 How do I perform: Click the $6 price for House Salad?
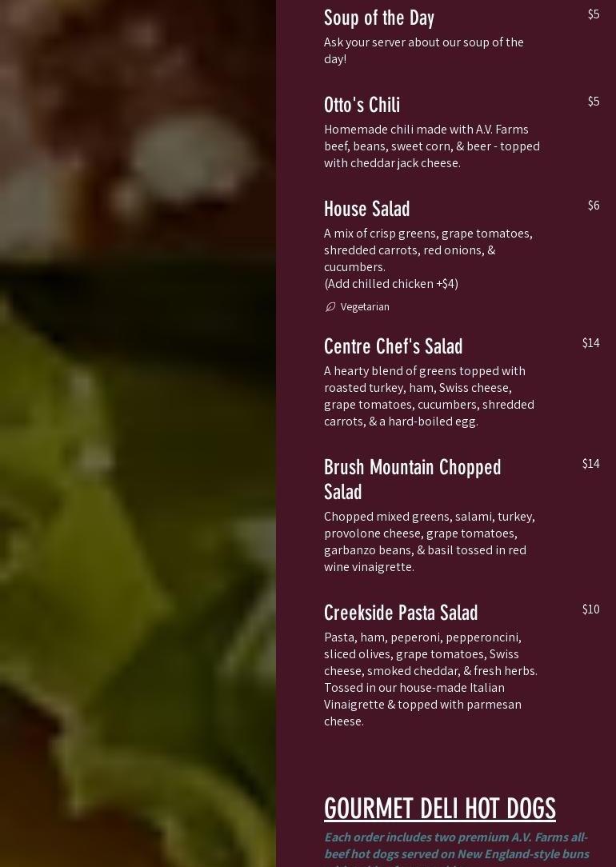click(x=594, y=205)
